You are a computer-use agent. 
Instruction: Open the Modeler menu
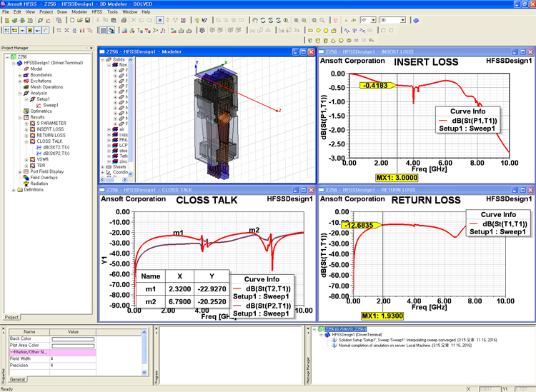pyautogui.click(x=79, y=11)
